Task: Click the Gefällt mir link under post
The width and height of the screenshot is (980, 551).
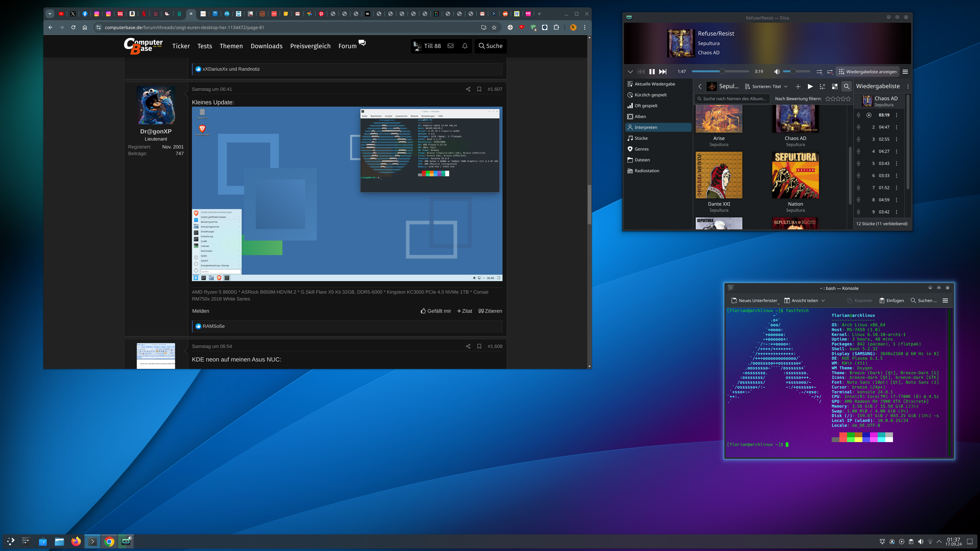Action: (436, 311)
